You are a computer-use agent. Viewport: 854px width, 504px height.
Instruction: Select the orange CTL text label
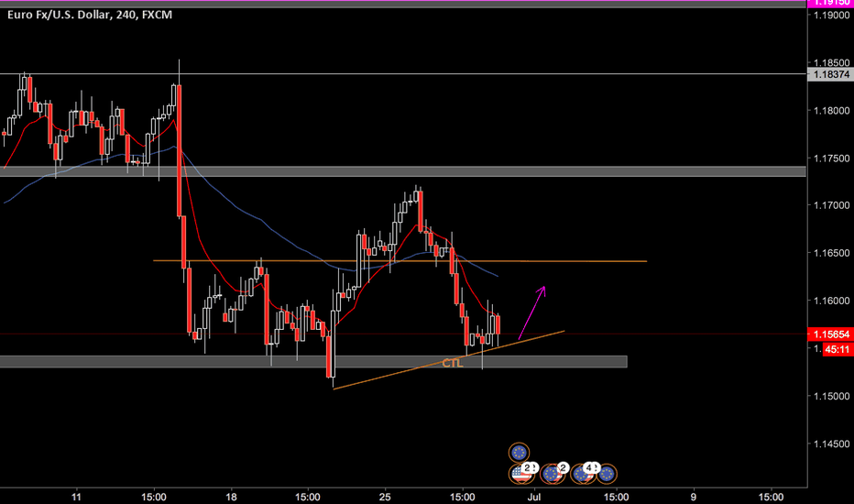point(452,363)
